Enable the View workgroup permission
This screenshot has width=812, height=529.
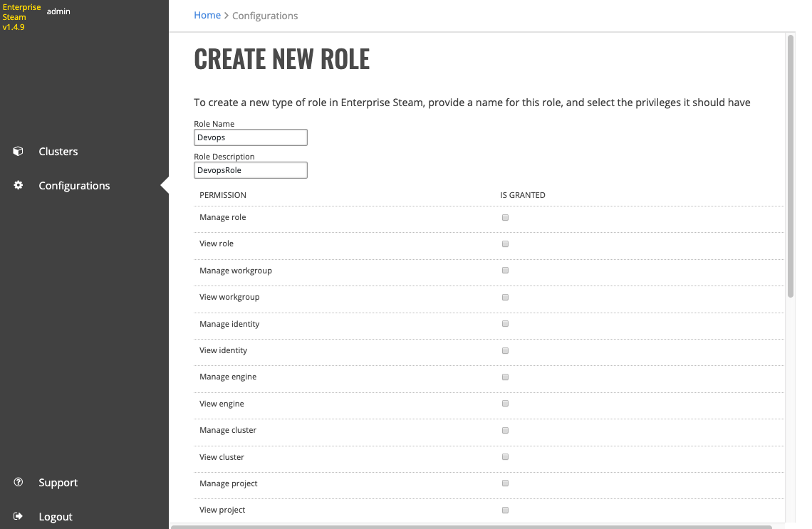505,297
